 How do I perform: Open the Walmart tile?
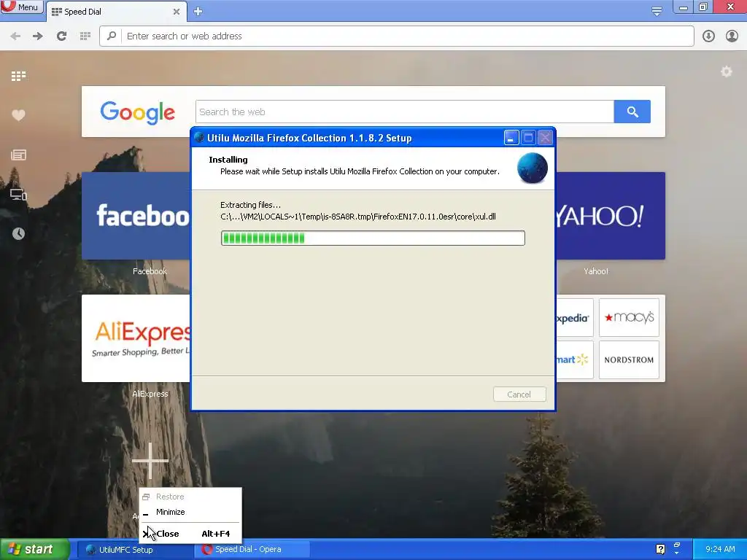(575, 359)
